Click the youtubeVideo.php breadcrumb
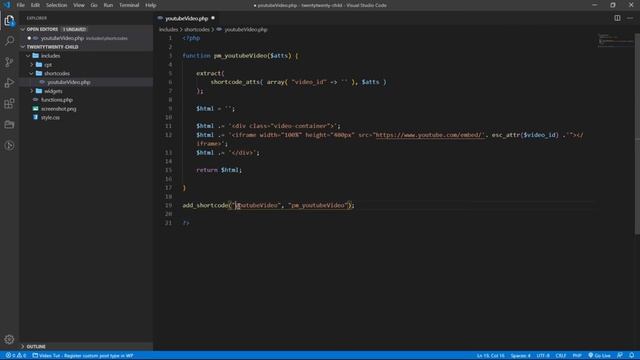Viewport: 640px width, 360px height. pyautogui.click(x=246, y=29)
